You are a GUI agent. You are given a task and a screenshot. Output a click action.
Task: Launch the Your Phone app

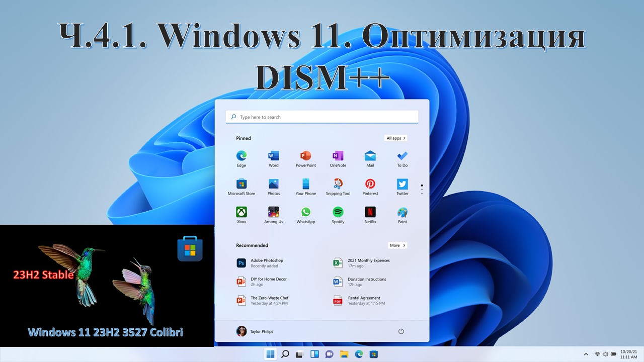coord(306,187)
